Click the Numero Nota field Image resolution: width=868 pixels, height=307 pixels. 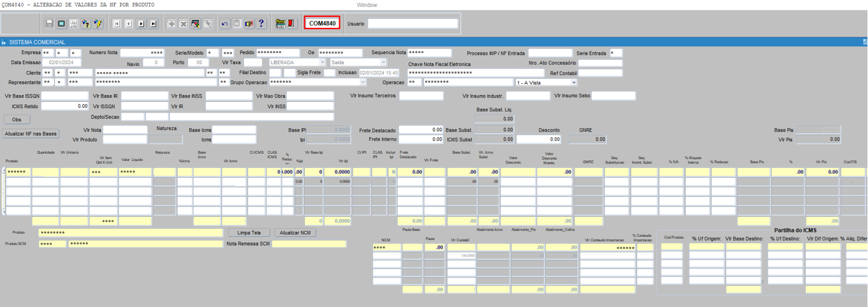pos(142,53)
